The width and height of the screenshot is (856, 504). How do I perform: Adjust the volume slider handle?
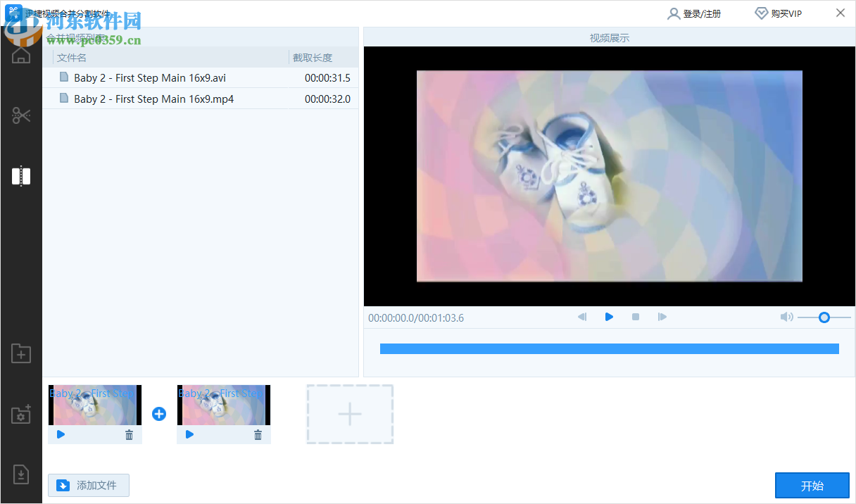click(824, 317)
